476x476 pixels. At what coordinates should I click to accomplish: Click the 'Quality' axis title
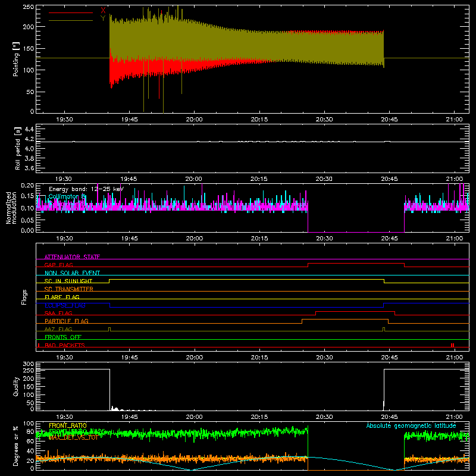(x=16, y=386)
